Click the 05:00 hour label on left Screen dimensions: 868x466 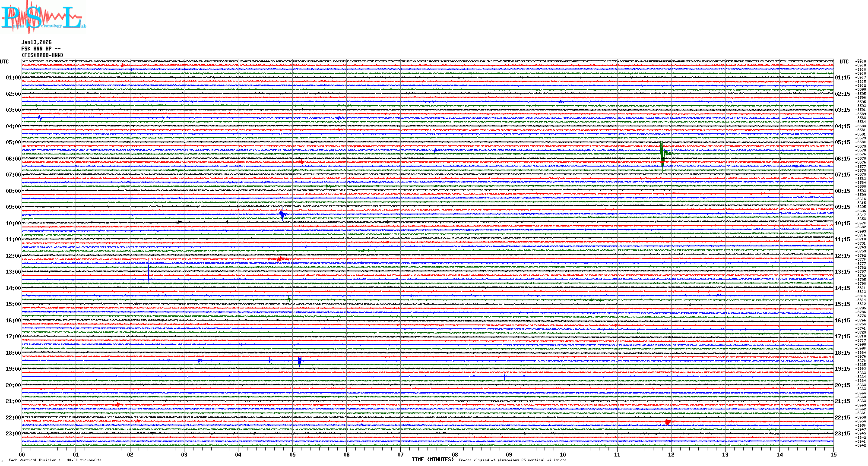click(x=13, y=142)
